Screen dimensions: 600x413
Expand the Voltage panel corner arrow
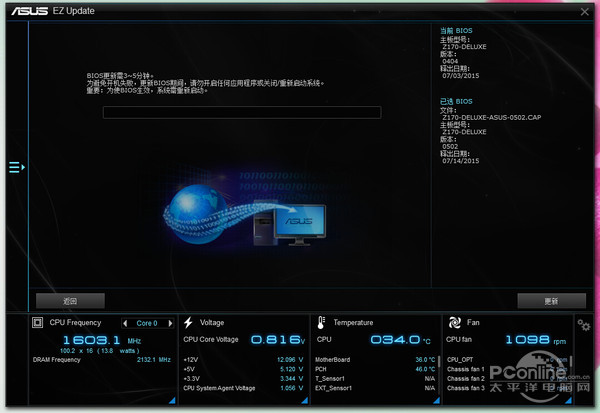pos(305,400)
